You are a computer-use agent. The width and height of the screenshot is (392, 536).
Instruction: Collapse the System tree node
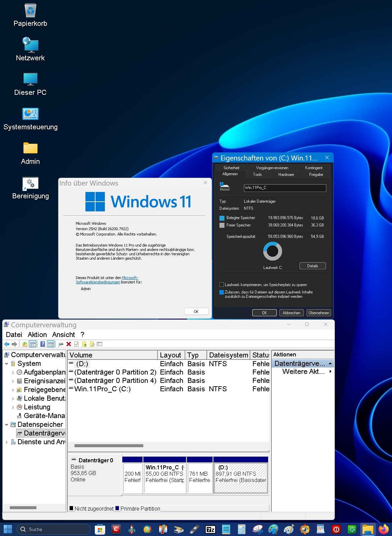tap(7, 363)
